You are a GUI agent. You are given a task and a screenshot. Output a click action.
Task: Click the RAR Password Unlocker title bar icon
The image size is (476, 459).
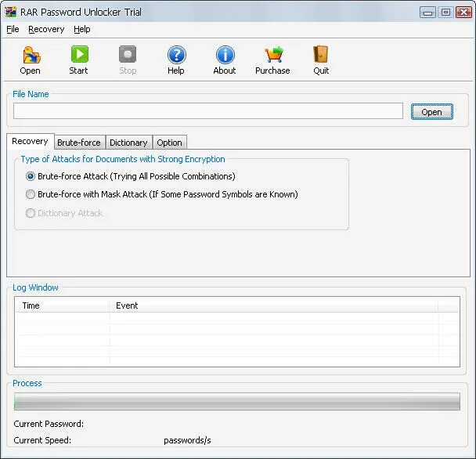coord(10,12)
